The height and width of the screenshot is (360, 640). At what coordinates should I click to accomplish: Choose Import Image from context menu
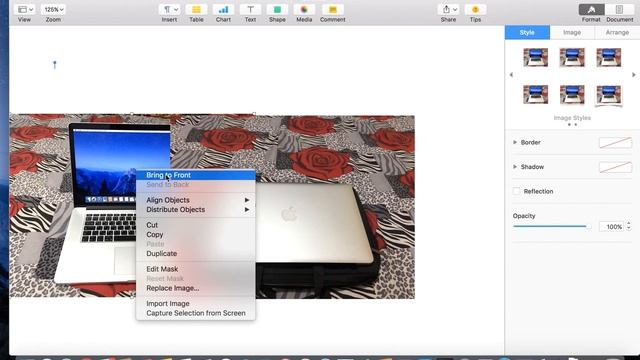[x=196, y=304]
